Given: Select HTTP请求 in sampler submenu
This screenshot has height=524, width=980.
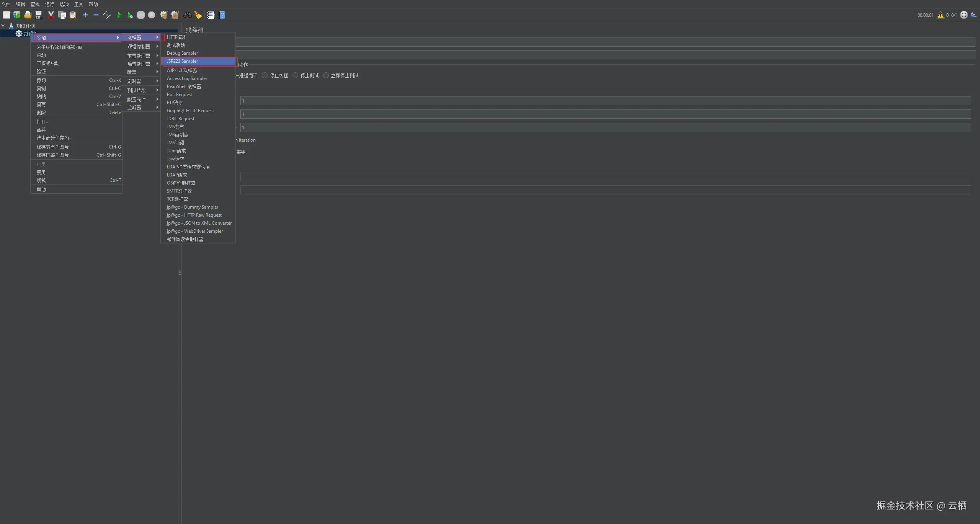Looking at the screenshot, I should pos(177,37).
